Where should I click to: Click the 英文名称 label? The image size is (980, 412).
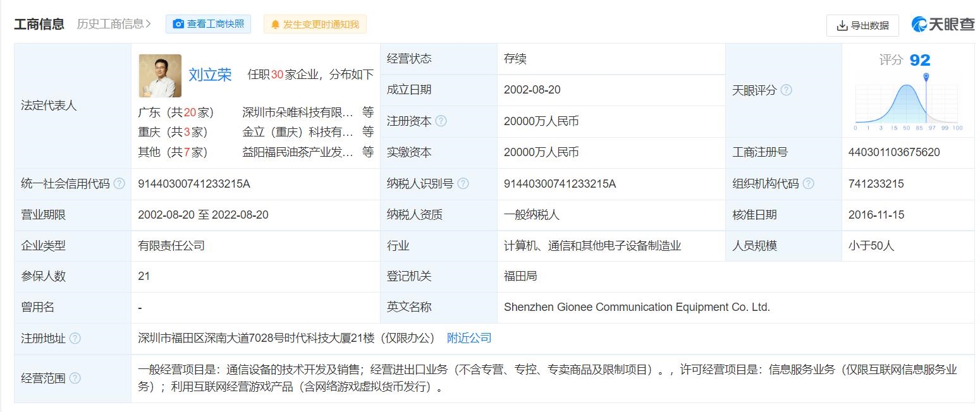pos(409,307)
